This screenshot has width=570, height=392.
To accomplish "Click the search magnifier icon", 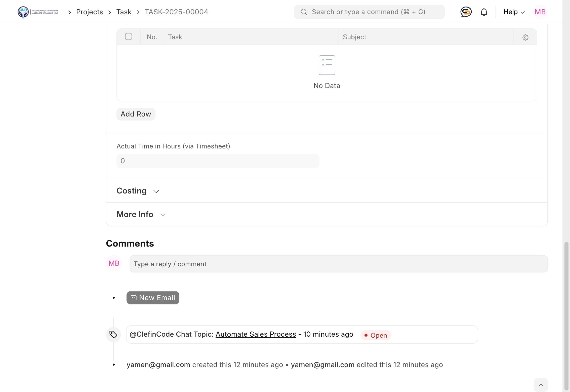I will (304, 12).
